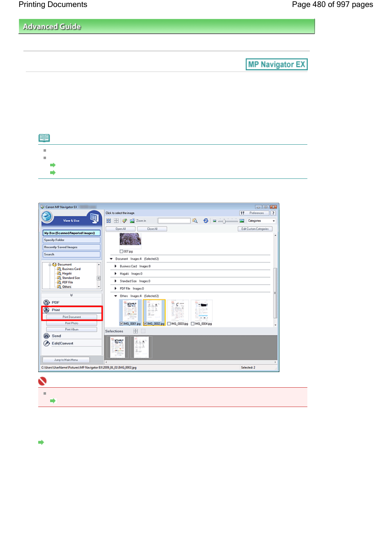The image size is (392, 555).
Task: Click the small thumbnail size icon
Action: click(214, 221)
